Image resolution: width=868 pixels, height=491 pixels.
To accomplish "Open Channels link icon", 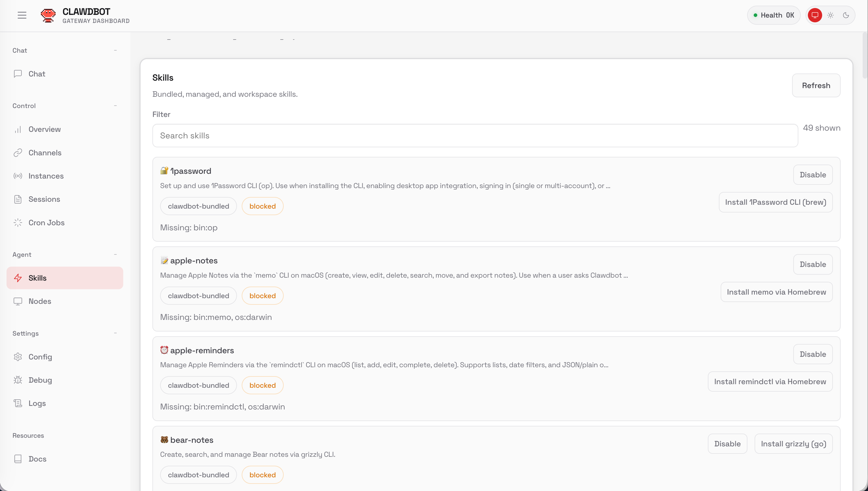I will [18, 153].
